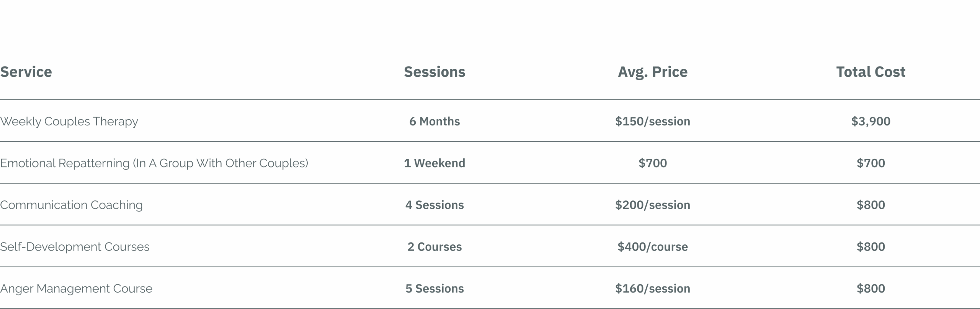Select the Weekly Couples Therapy row label
The image size is (980, 309).
69,121
